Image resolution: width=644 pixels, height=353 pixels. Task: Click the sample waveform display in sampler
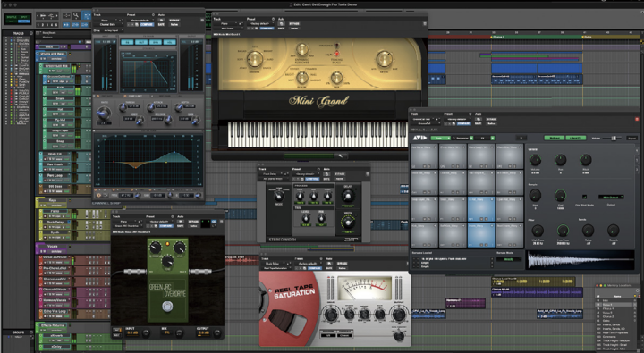tap(580, 260)
